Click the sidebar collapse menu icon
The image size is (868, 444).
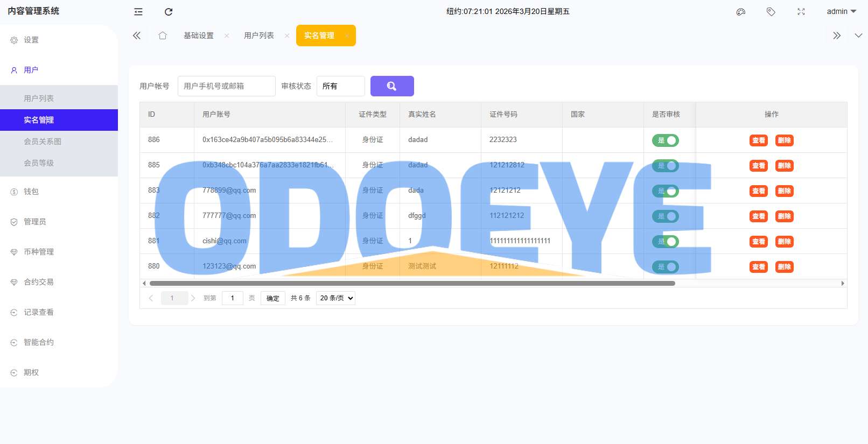138,12
